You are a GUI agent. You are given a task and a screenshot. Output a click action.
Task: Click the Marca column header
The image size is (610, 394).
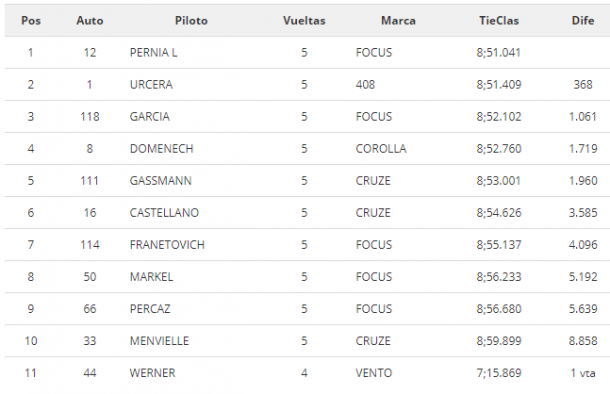pos(398,21)
